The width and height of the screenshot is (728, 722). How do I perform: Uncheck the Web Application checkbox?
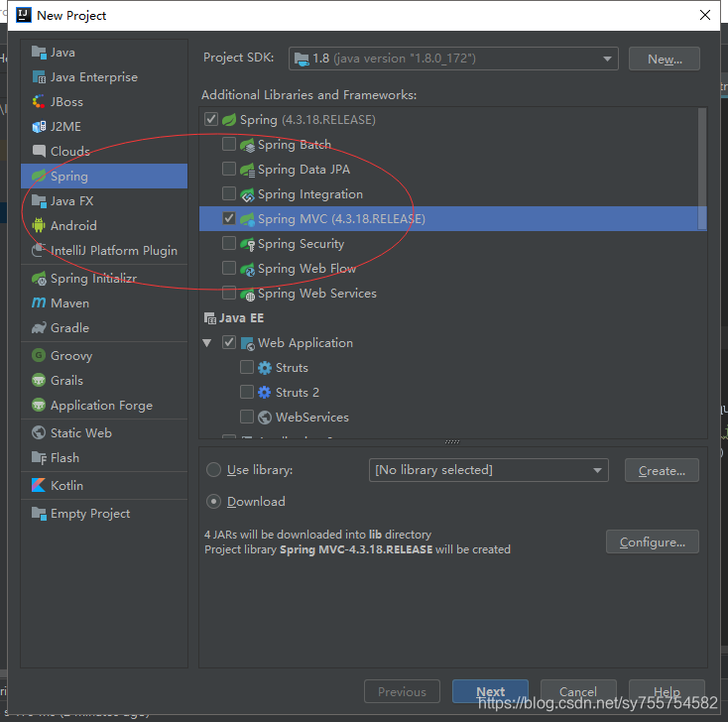[x=229, y=343]
